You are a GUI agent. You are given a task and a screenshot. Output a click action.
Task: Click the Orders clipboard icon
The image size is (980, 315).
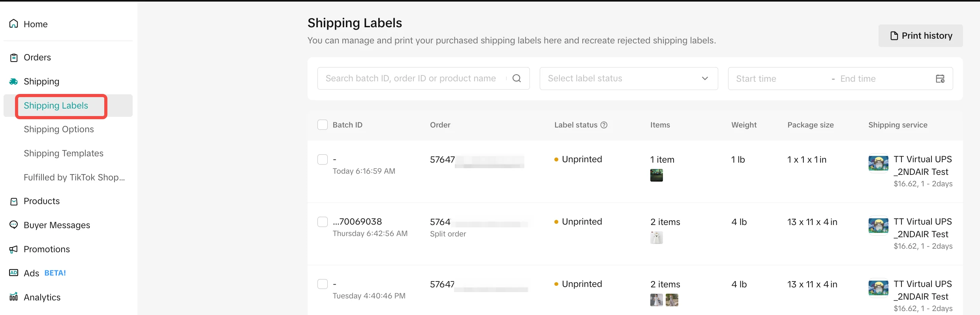(x=14, y=58)
